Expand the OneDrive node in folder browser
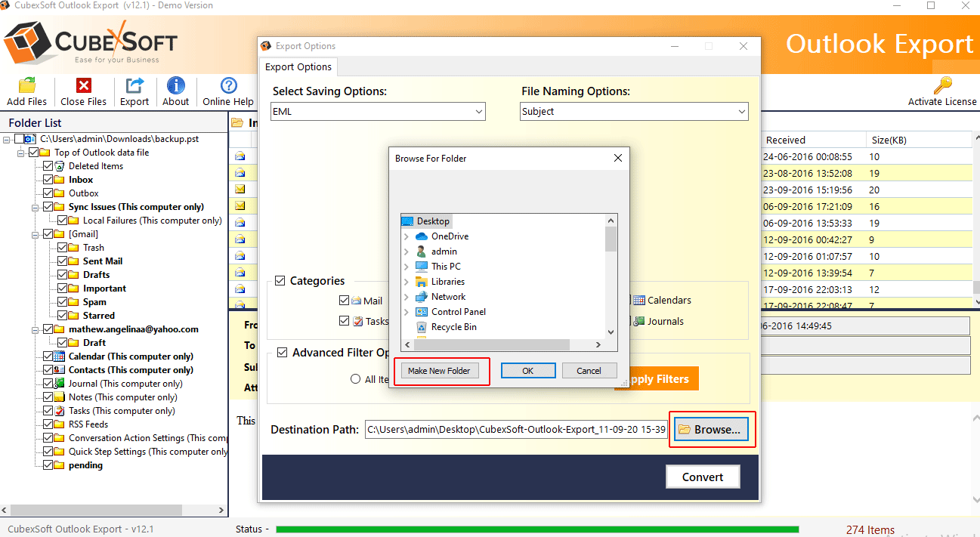Viewport: 980px width, 537px height. [x=407, y=236]
